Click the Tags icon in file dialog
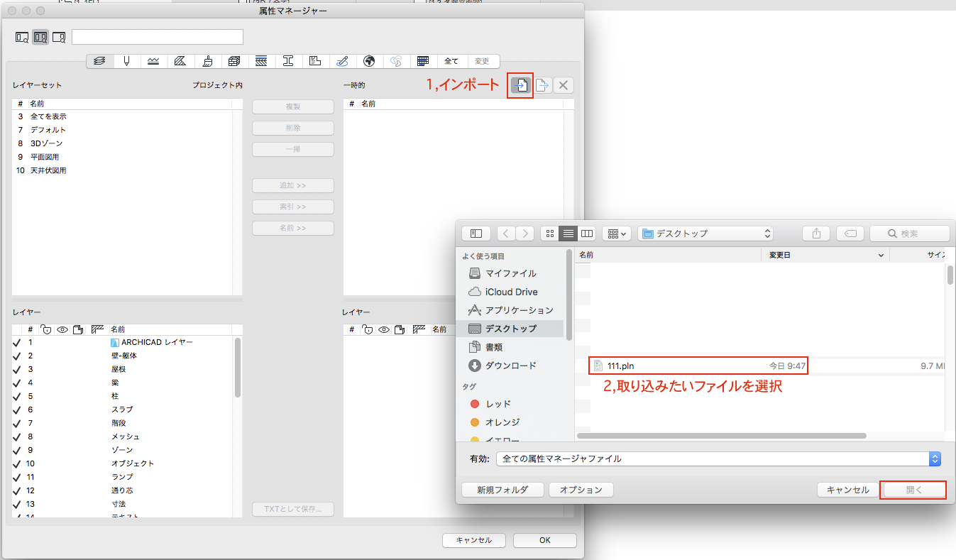This screenshot has width=956, height=560. [x=850, y=234]
